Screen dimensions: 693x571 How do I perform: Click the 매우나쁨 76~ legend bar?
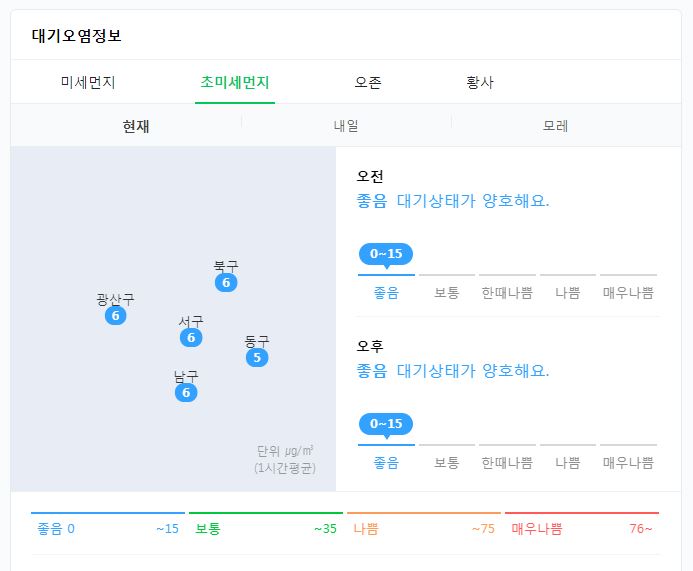582,525
